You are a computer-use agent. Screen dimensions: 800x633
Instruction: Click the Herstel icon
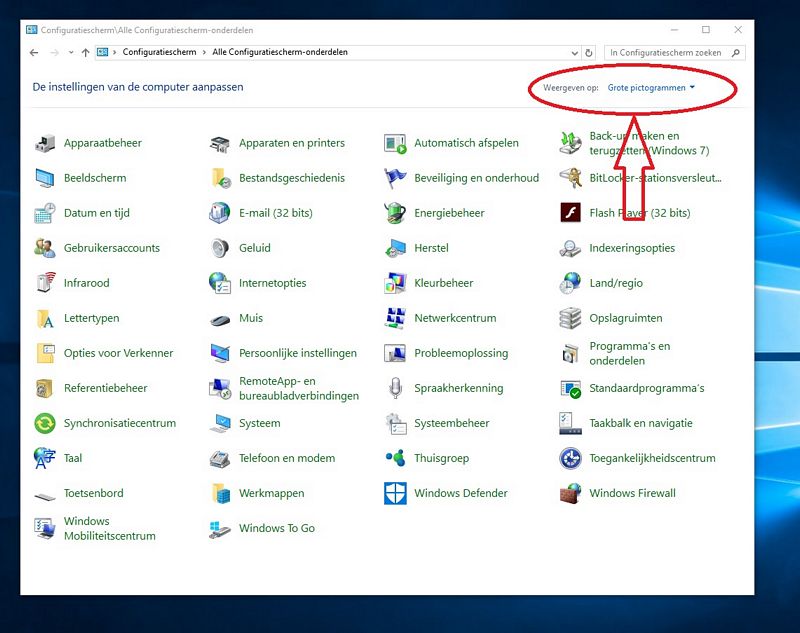click(395, 248)
